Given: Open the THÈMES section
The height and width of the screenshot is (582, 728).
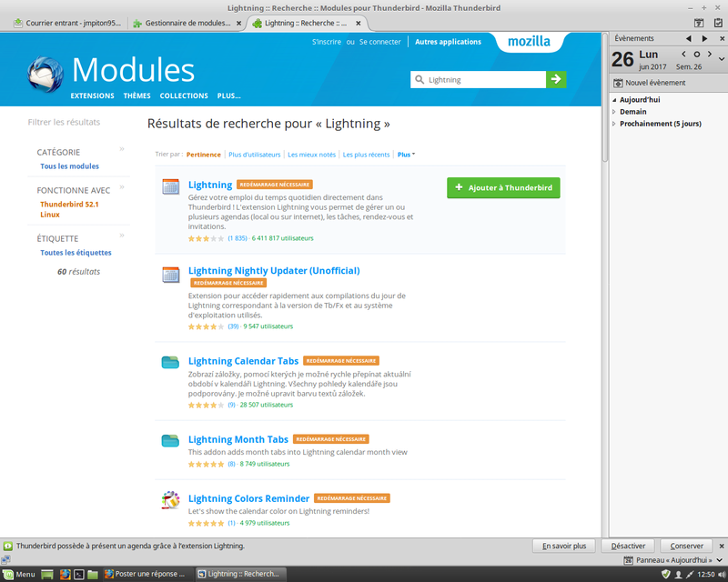Looking at the screenshot, I should (x=137, y=95).
